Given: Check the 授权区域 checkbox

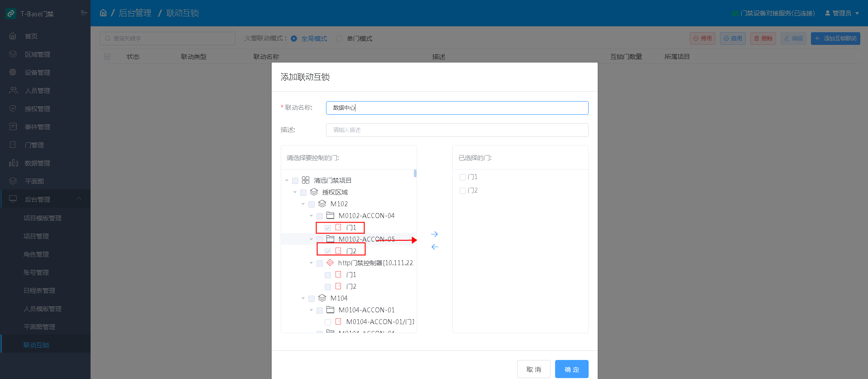Looking at the screenshot, I should (x=303, y=193).
